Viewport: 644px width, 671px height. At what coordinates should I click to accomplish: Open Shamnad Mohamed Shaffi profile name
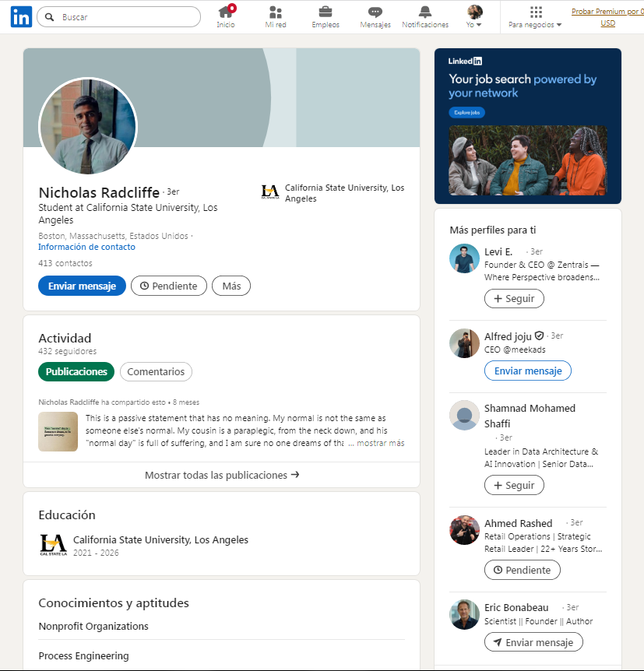530,416
